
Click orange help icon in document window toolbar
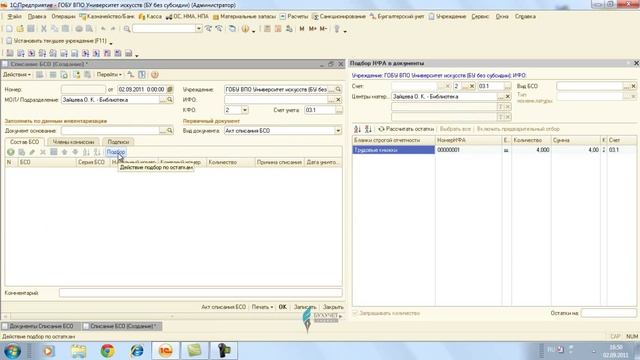tap(154, 75)
